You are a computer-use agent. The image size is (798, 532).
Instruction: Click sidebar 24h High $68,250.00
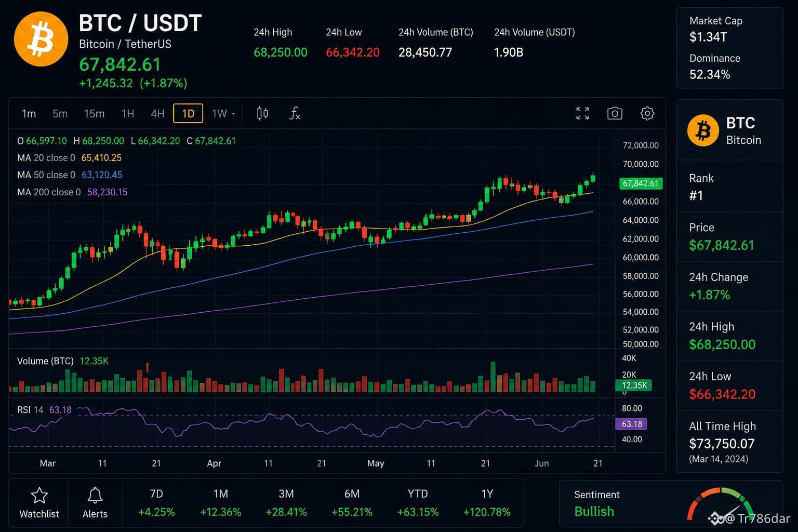[x=722, y=344]
